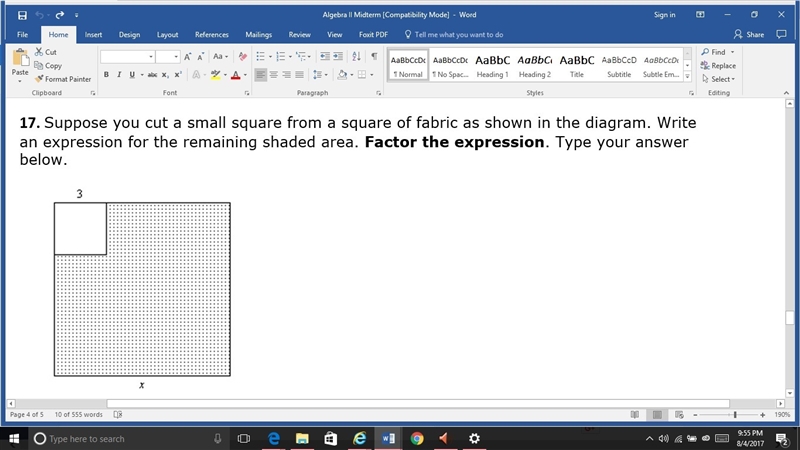
Task: Toggle Bold formatting
Action: [106, 75]
